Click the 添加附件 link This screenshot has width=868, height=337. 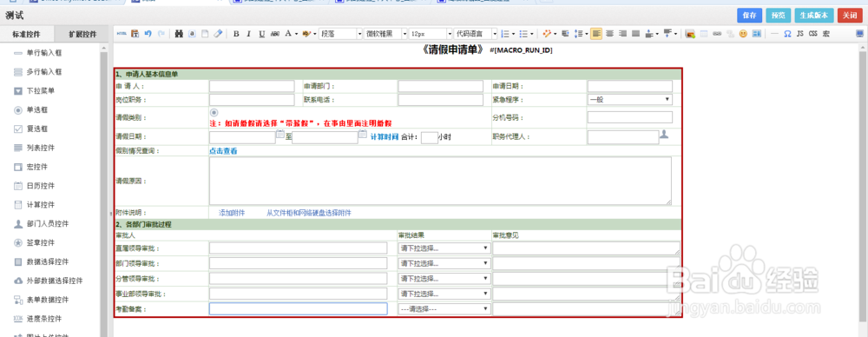coord(232,213)
